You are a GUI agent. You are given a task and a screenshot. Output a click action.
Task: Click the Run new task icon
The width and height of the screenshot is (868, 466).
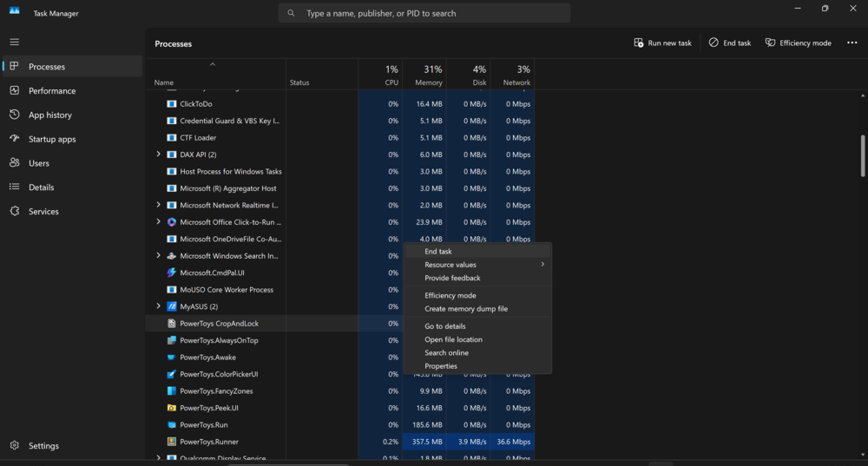click(x=638, y=43)
